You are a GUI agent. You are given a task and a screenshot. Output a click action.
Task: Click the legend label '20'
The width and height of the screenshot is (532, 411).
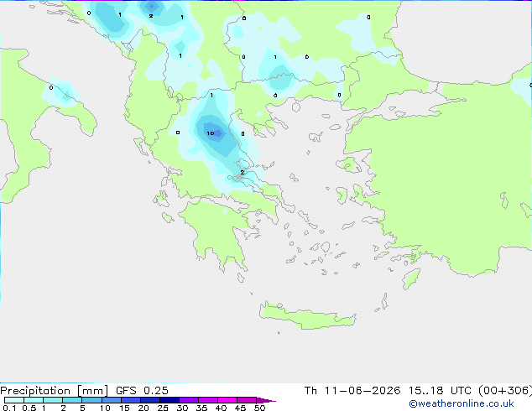tap(143, 408)
